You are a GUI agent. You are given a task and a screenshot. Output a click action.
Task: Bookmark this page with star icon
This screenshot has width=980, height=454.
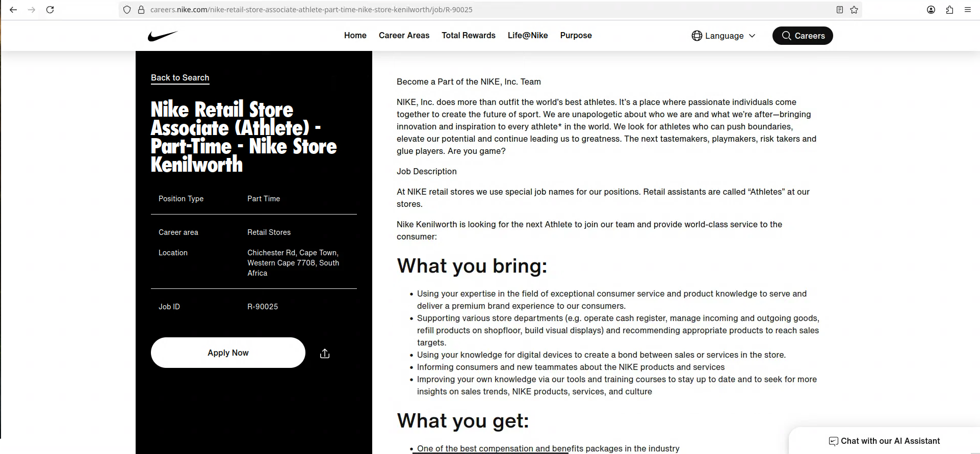pyautogui.click(x=854, y=10)
